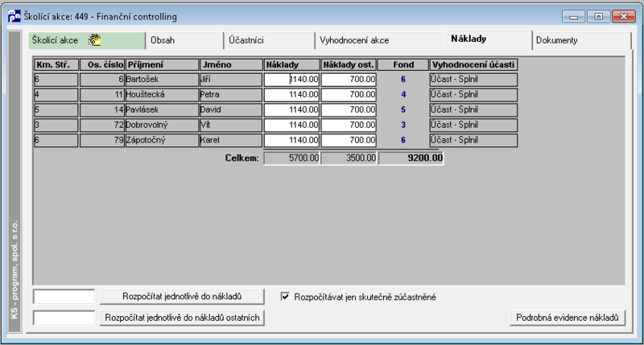644x345 pixels.
Task: Click first name cell Jiří
Action: [x=231, y=80]
